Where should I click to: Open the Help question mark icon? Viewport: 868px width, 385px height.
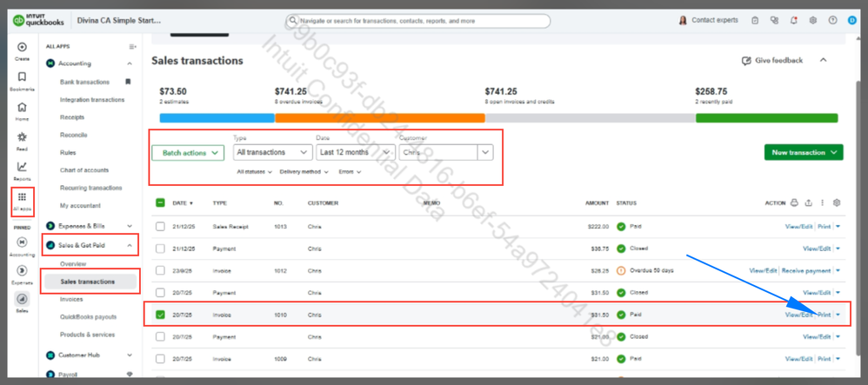click(x=832, y=21)
